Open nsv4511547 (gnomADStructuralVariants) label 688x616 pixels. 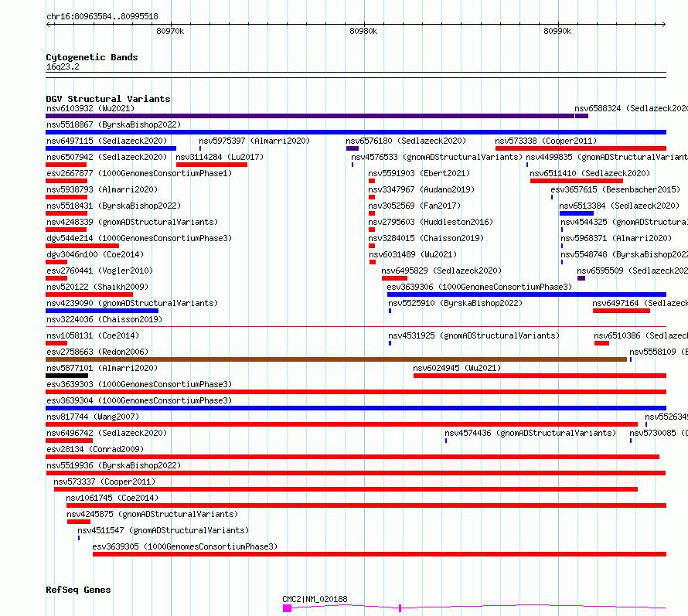click(x=163, y=530)
